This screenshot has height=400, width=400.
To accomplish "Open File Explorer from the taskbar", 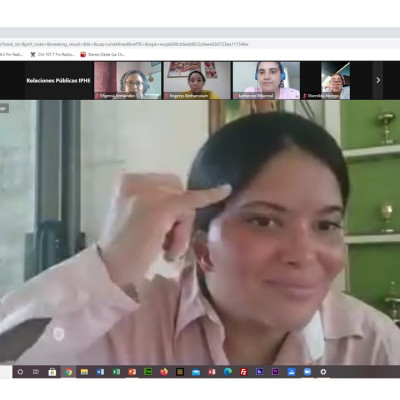I will [84, 372].
